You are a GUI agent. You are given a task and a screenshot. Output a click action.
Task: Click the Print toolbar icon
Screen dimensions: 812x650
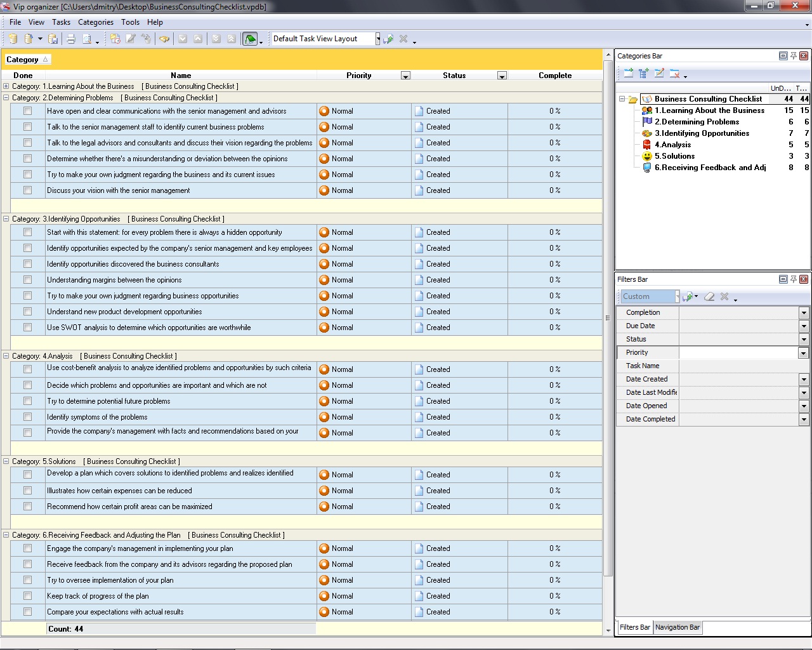coord(71,39)
